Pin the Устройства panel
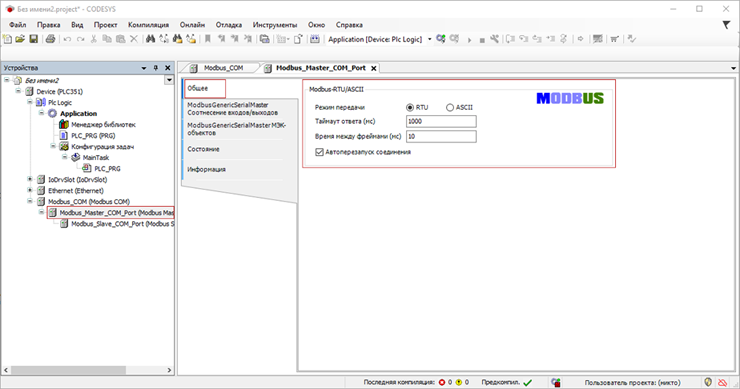The image size is (740, 389). pos(156,68)
